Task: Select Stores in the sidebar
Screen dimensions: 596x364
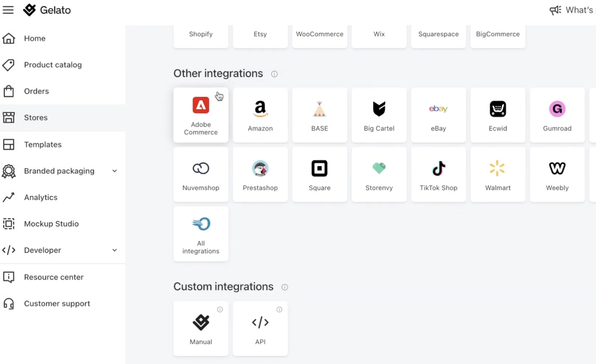Action: [x=63, y=118]
